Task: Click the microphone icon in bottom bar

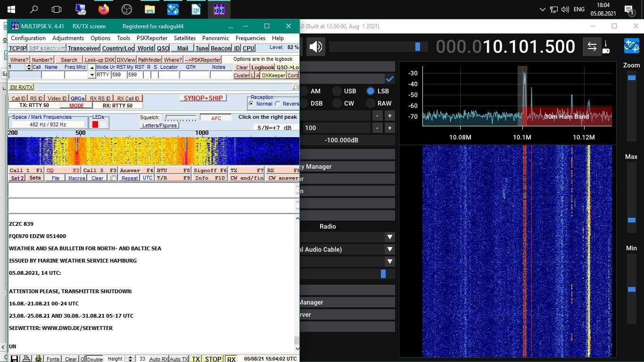Action: click(38, 359)
